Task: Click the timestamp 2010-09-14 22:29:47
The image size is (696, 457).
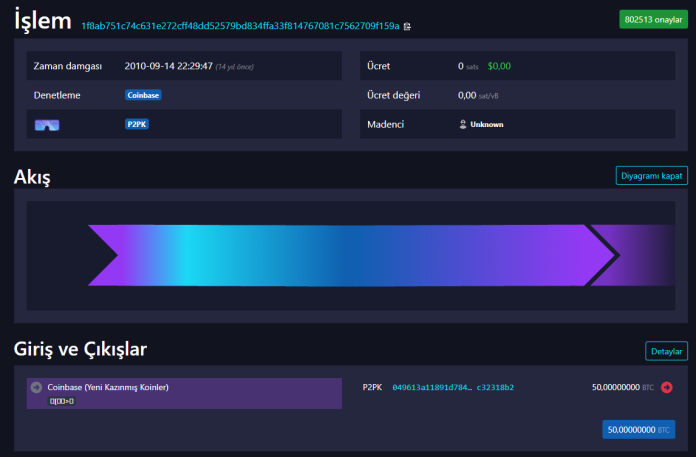Action: tap(167, 66)
